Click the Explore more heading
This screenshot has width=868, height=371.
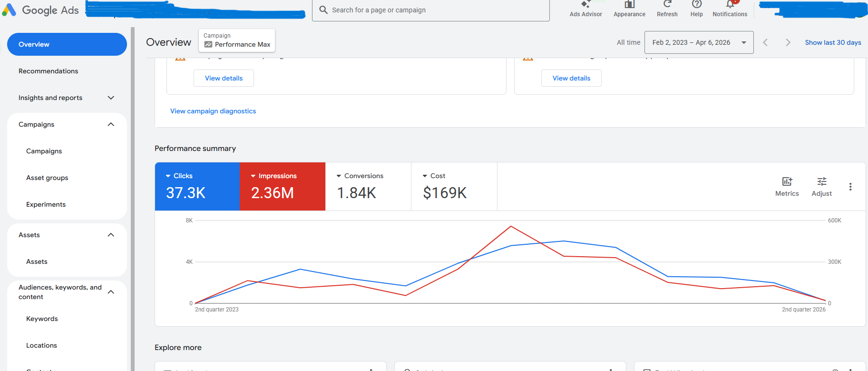[178, 348]
